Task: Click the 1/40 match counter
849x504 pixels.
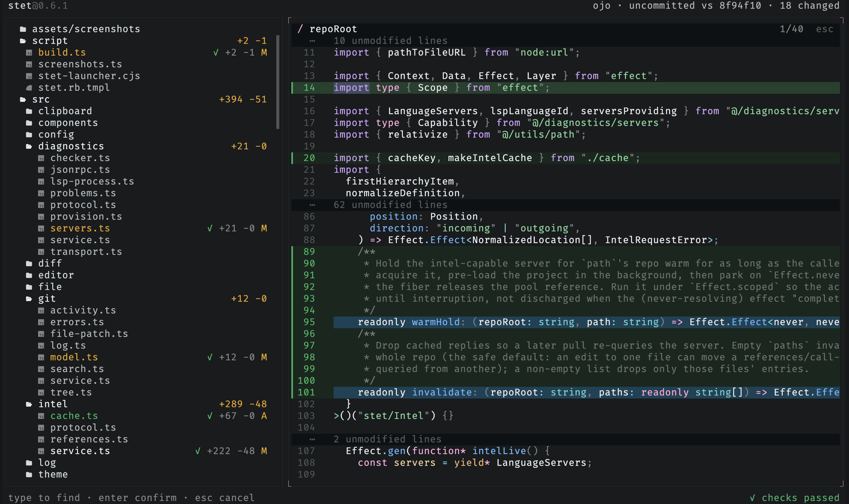Action: 791,29
